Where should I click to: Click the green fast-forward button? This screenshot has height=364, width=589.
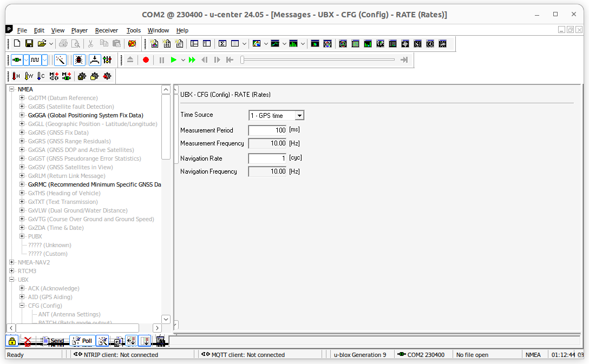coord(192,59)
